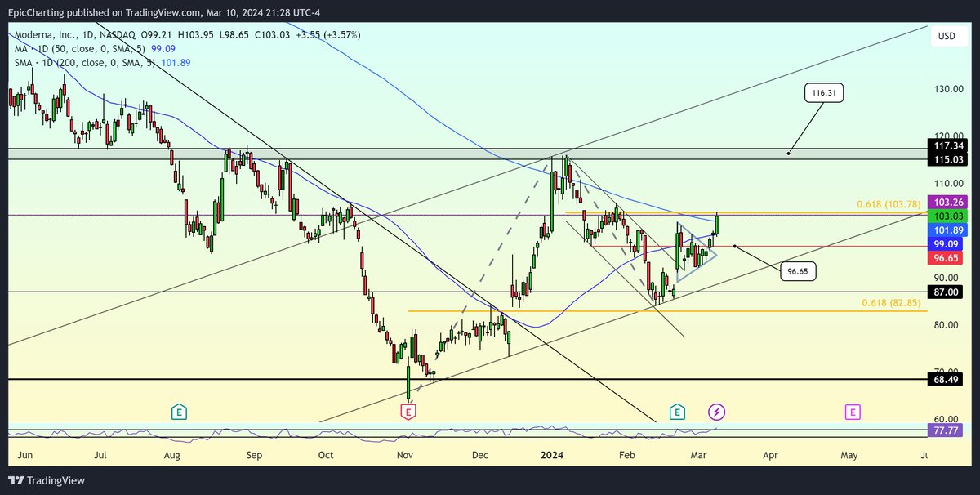
Task: Click the 120.00 price scale value
Action: click(x=949, y=136)
